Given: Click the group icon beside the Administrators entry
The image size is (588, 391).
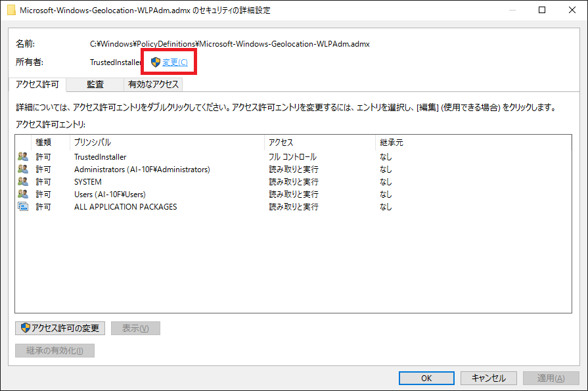Looking at the screenshot, I should (x=23, y=170).
